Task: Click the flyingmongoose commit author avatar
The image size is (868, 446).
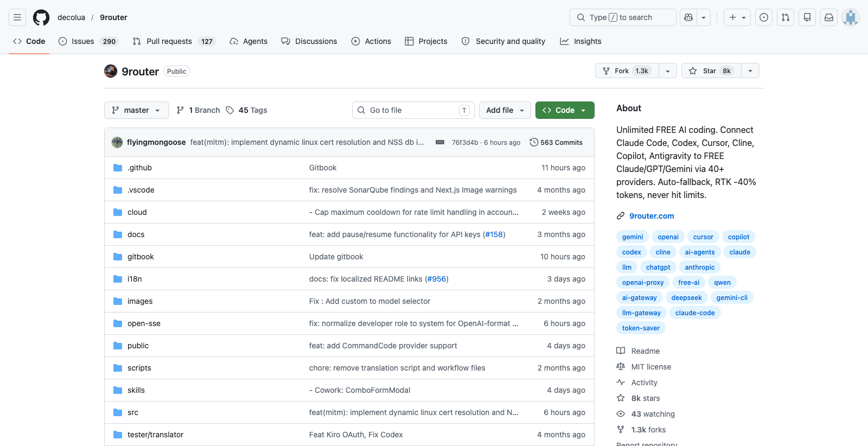Action: click(117, 142)
